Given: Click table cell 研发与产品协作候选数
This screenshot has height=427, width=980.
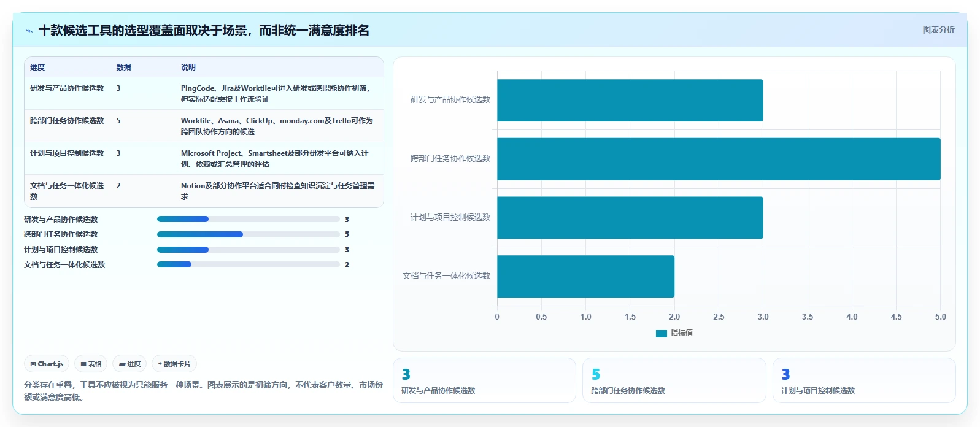Looking at the screenshot, I should pos(67,88).
